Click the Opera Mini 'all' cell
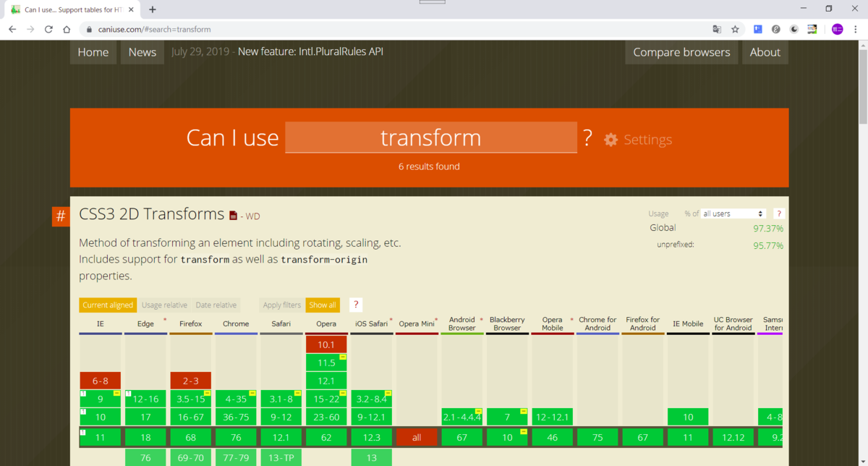The width and height of the screenshot is (868, 466). [417, 437]
